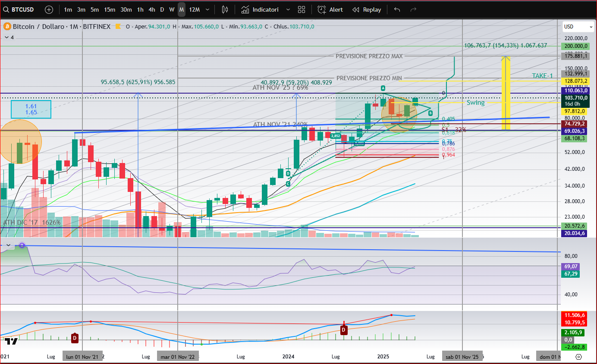Click the undo arrow
Image resolution: width=597 pixels, height=364 pixels.
click(x=397, y=9)
